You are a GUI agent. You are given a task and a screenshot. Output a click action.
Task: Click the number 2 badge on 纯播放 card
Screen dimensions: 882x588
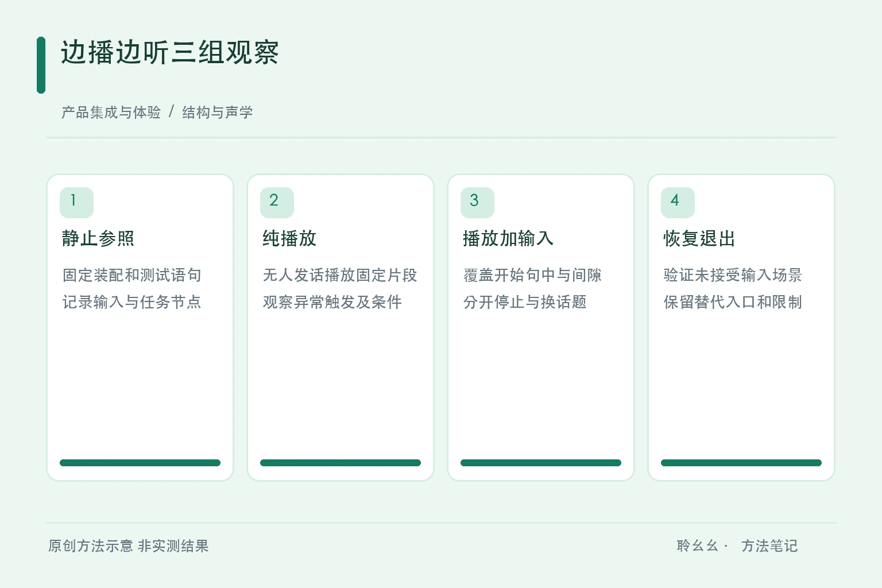(x=277, y=202)
